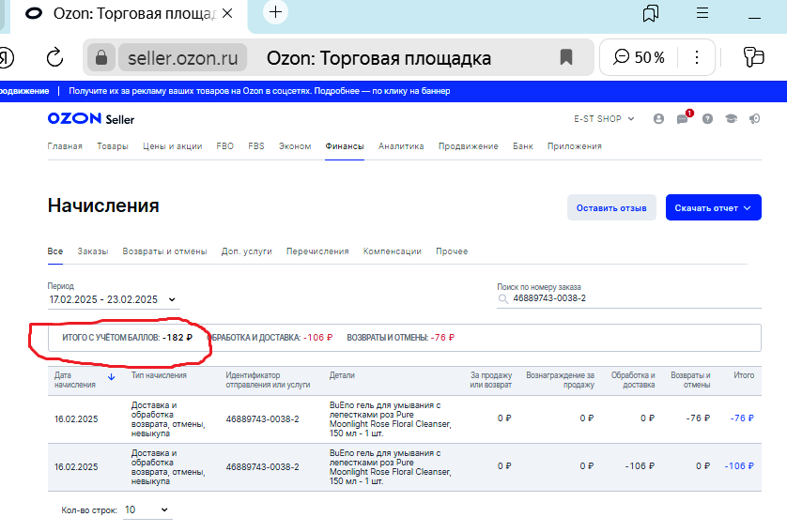787x532 pixels.
Task: Click the OZON Seller logo
Action: click(x=91, y=119)
